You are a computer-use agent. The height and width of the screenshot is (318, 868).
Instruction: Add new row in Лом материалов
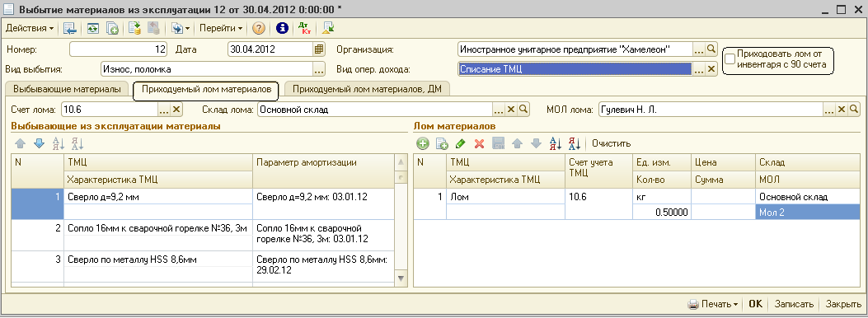pos(423,144)
